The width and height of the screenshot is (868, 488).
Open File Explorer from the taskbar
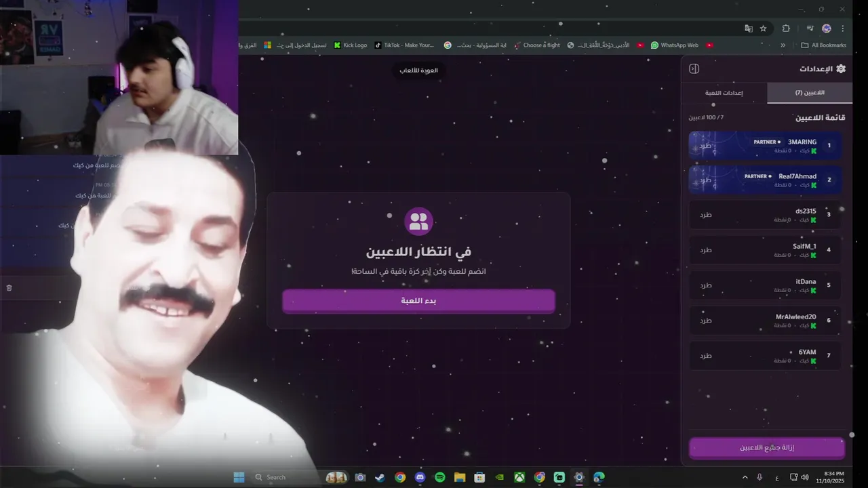459,477
